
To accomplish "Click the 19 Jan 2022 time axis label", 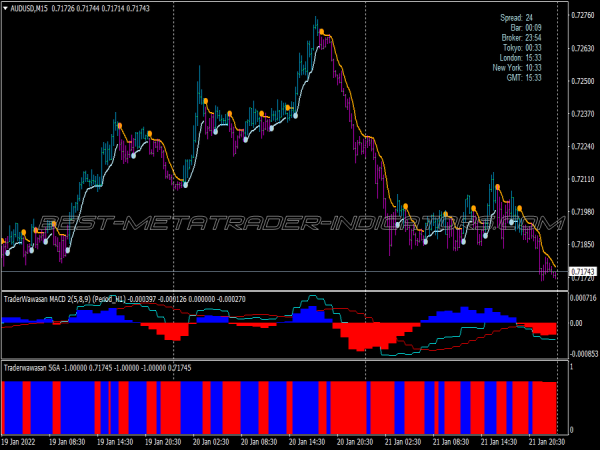I will pos(18,442).
